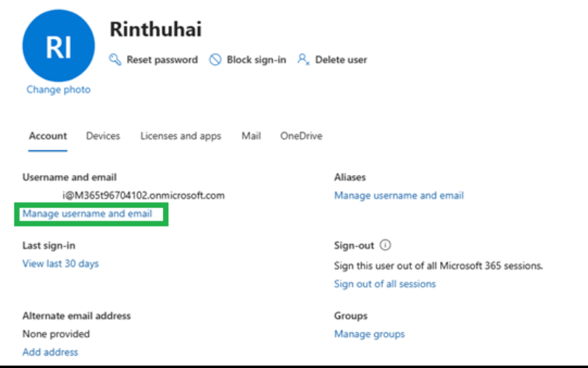Switch to the Account tab
This screenshot has width=588, height=368.
tap(48, 136)
